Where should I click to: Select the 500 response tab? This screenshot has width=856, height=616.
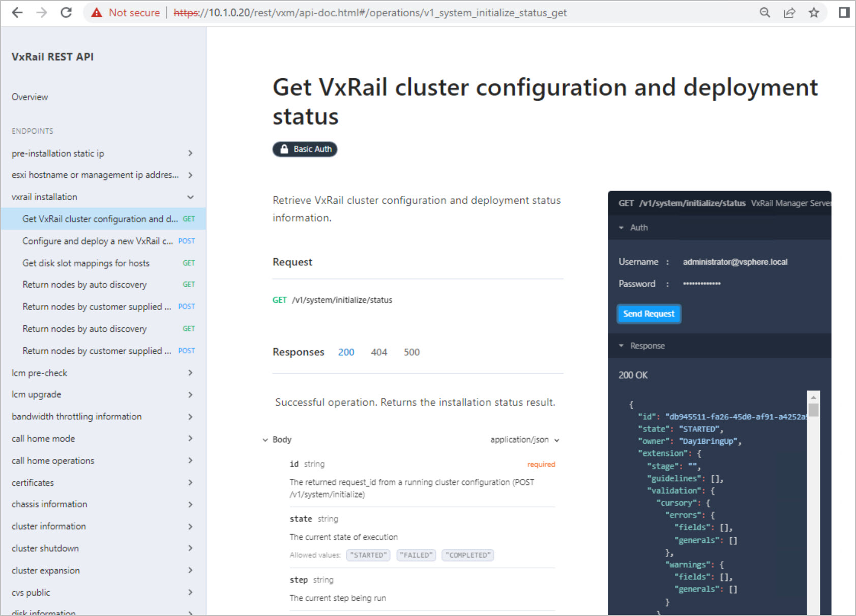tap(411, 352)
